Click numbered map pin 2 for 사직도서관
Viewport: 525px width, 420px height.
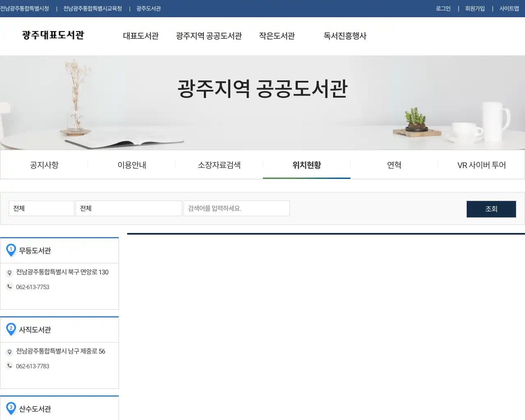[11, 329]
